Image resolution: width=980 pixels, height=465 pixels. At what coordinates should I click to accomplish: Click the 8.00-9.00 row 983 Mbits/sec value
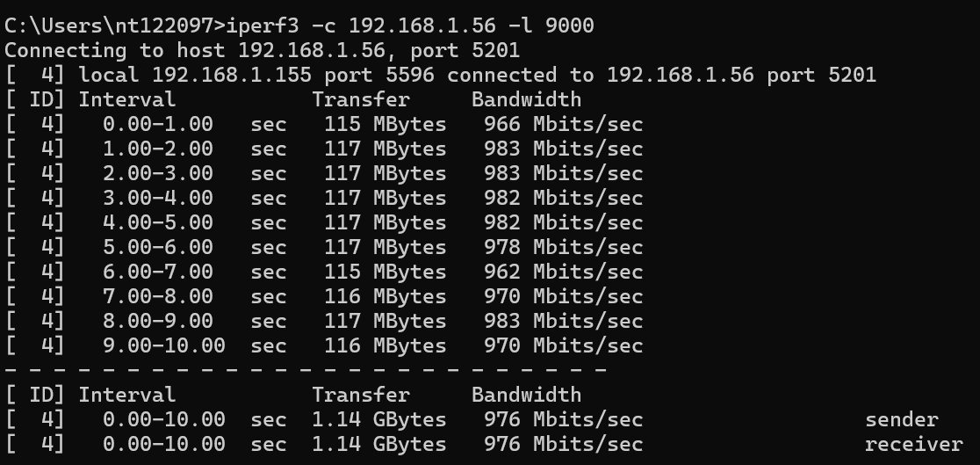coord(564,321)
